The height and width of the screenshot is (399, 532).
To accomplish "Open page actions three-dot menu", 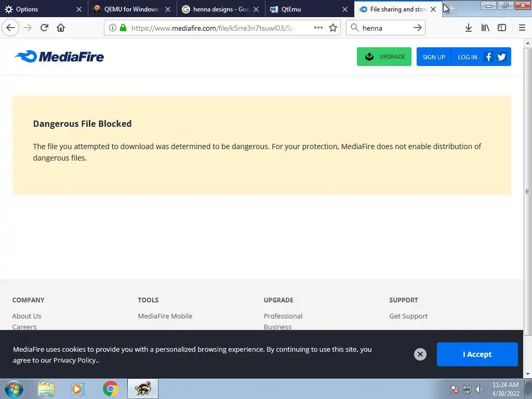I will (318, 28).
